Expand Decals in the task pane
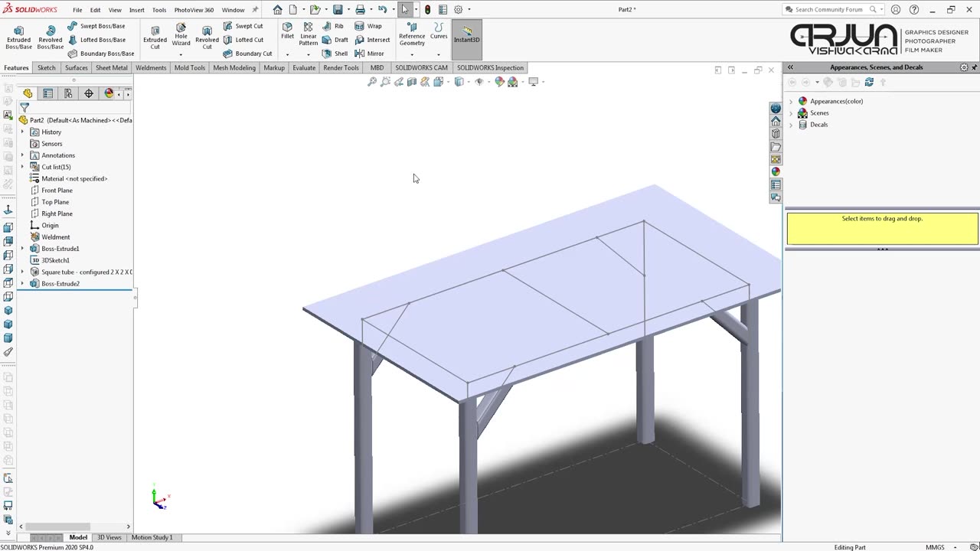 [x=791, y=125]
